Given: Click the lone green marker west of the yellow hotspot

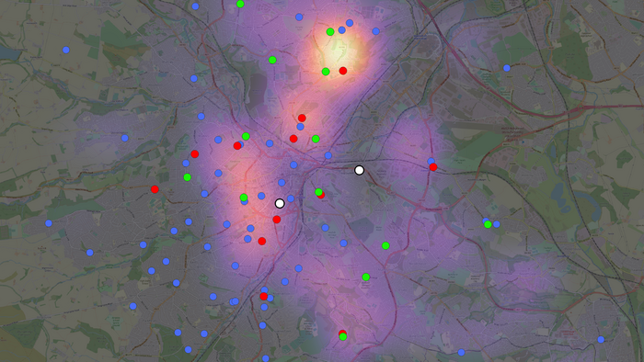Looking at the screenshot, I should [272, 61].
